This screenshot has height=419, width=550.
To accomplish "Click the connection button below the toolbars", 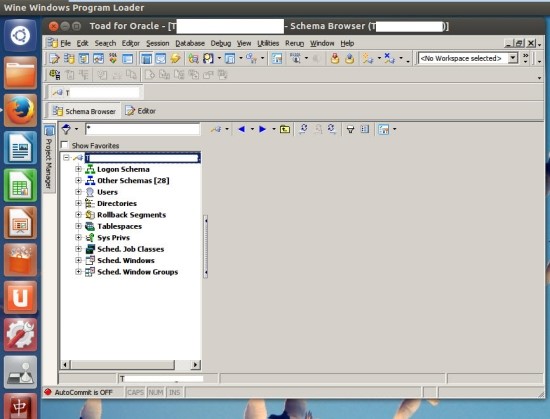I will point(95,93).
